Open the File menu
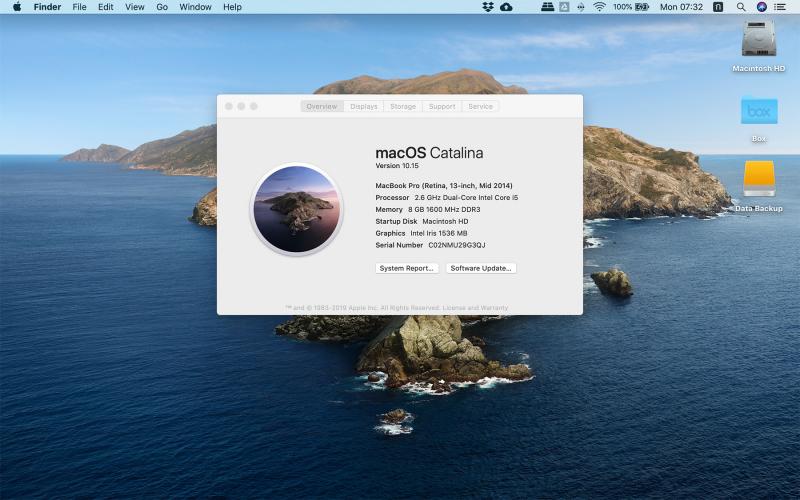800x500 pixels. tap(79, 7)
